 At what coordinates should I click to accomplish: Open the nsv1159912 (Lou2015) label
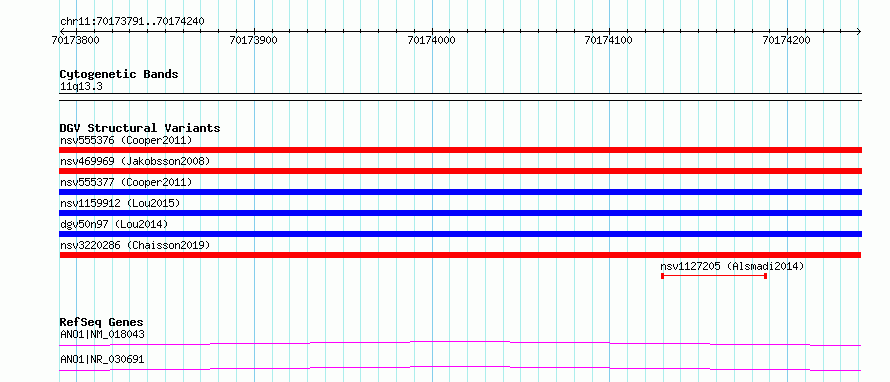coord(120,203)
